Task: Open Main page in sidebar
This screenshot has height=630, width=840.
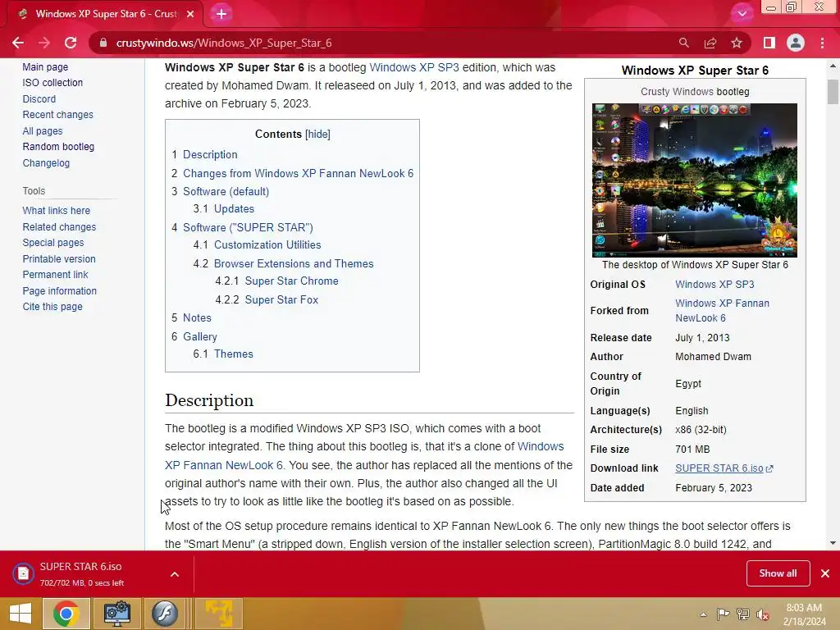Action: coord(45,67)
